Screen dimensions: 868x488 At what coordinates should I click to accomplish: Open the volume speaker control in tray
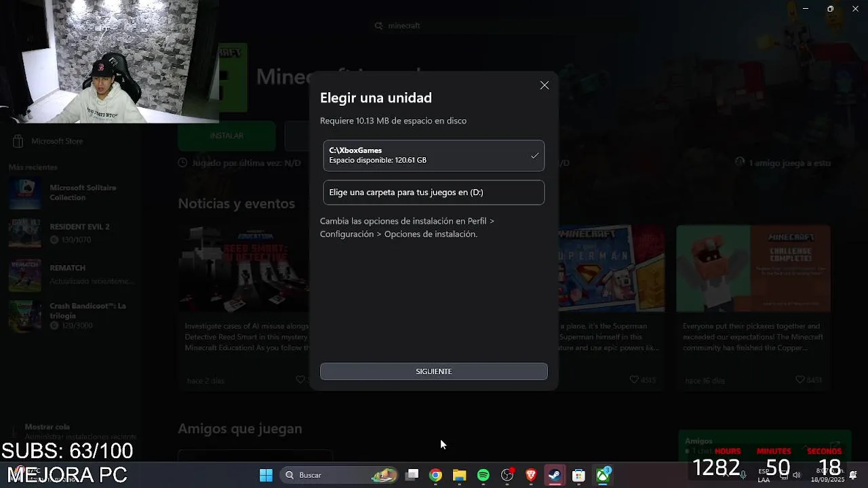[797, 475]
